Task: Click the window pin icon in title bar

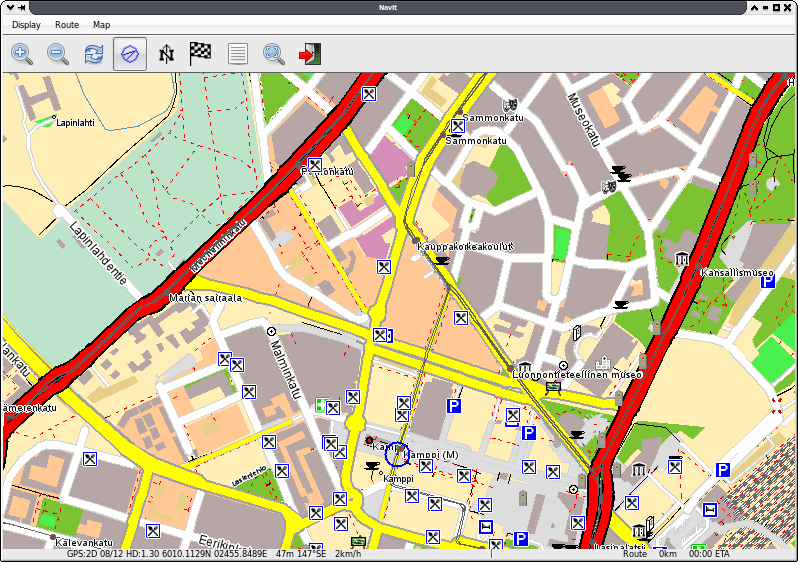Action: coord(22,7)
